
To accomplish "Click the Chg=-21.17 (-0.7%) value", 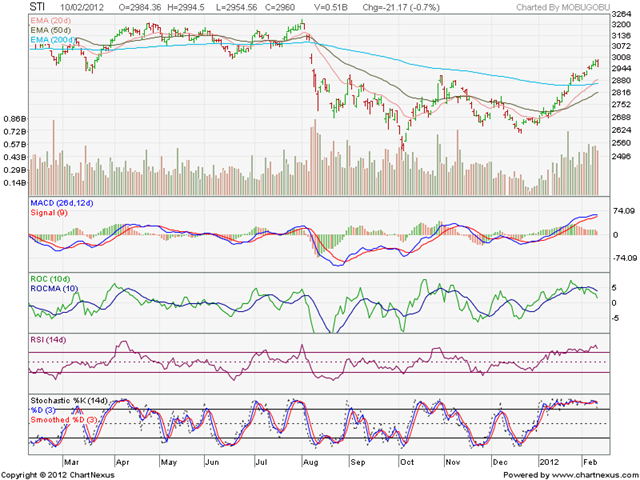I will point(401,7).
